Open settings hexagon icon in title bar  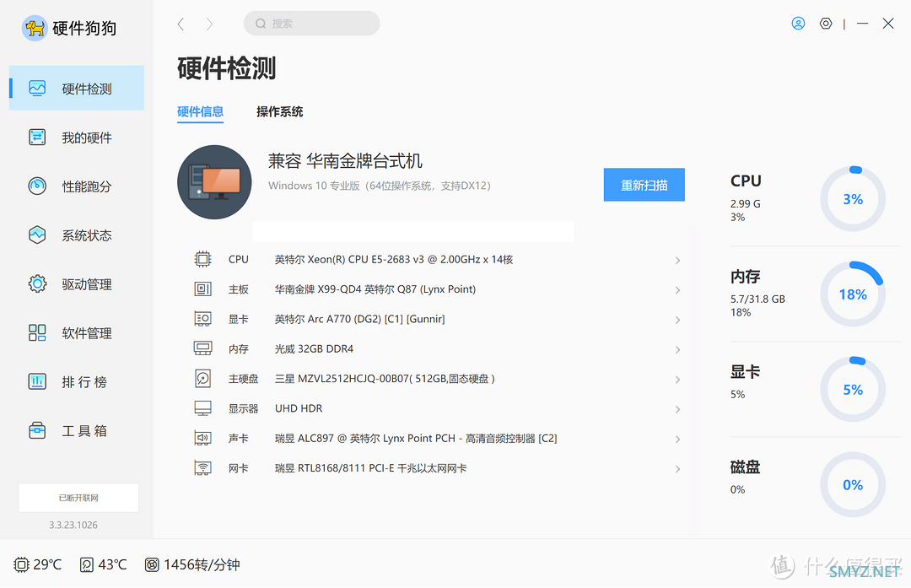(826, 24)
